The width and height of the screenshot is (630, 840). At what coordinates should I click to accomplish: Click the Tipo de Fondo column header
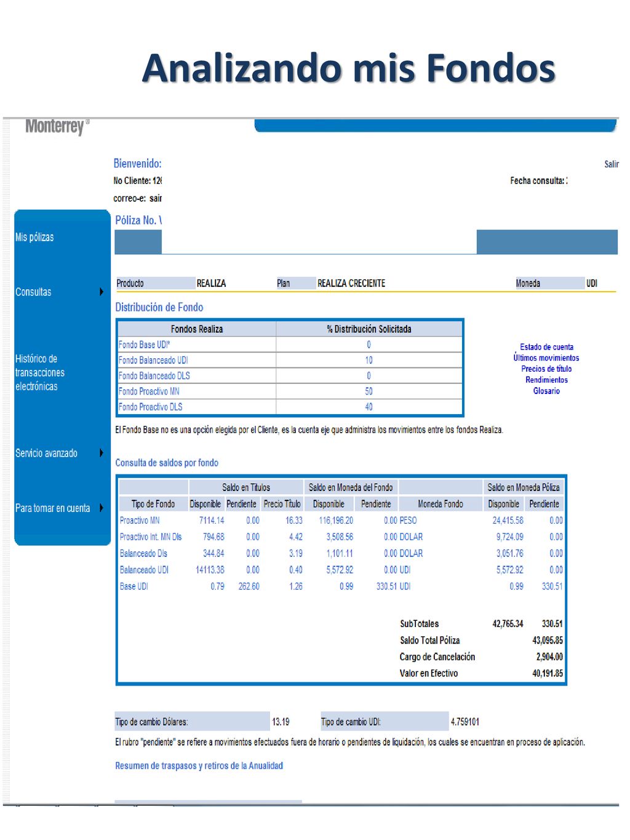153,504
